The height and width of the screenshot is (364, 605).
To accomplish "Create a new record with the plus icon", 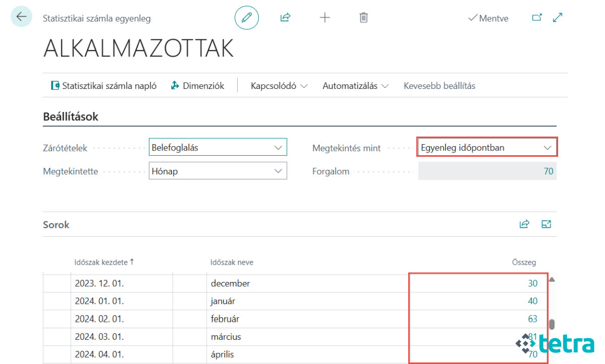I will pyautogui.click(x=325, y=17).
